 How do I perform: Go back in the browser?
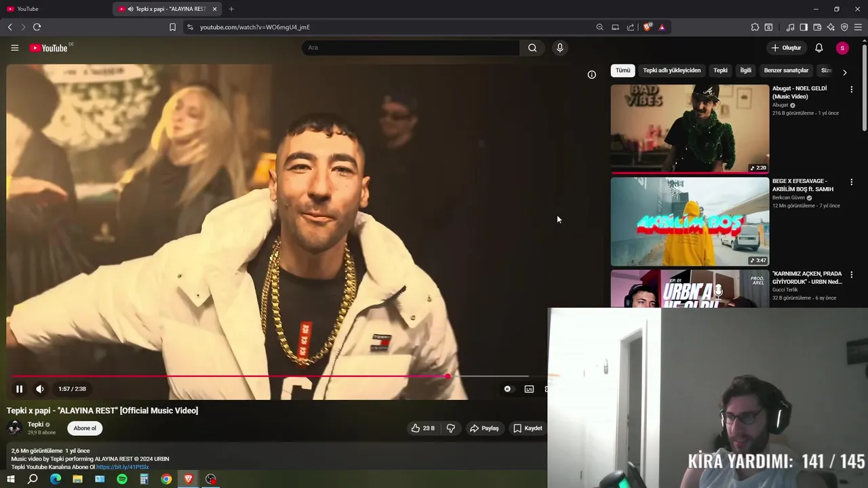click(x=9, y=27)
